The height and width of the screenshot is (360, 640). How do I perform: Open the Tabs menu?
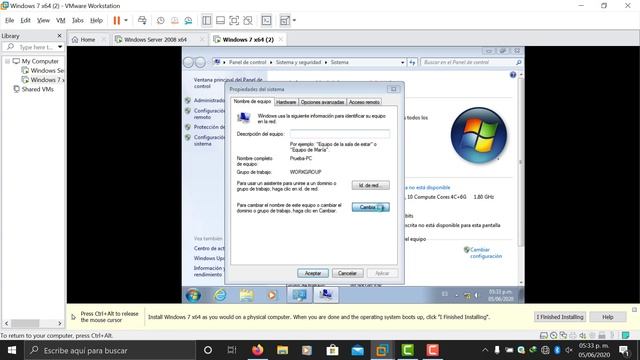click(x=78, y=20)
